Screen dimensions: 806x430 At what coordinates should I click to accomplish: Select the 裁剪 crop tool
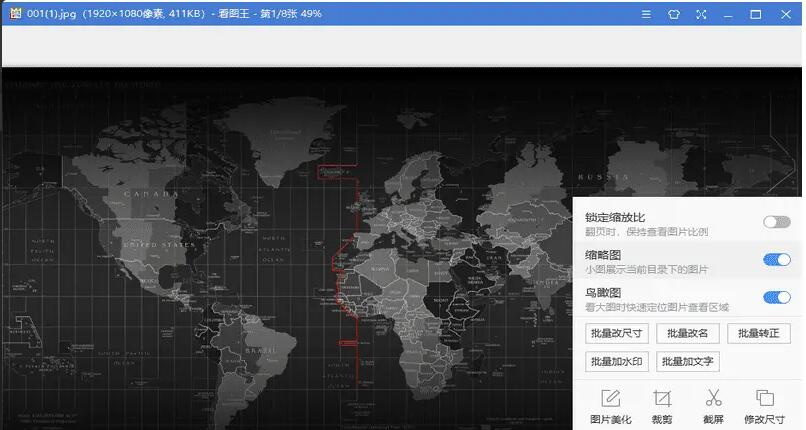click(661, 406)
